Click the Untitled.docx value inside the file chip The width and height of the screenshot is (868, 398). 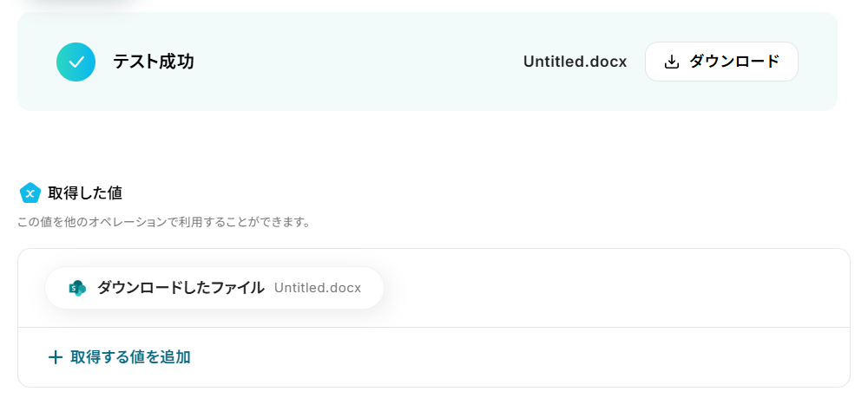pyautogui.click(x=318, y=288)
